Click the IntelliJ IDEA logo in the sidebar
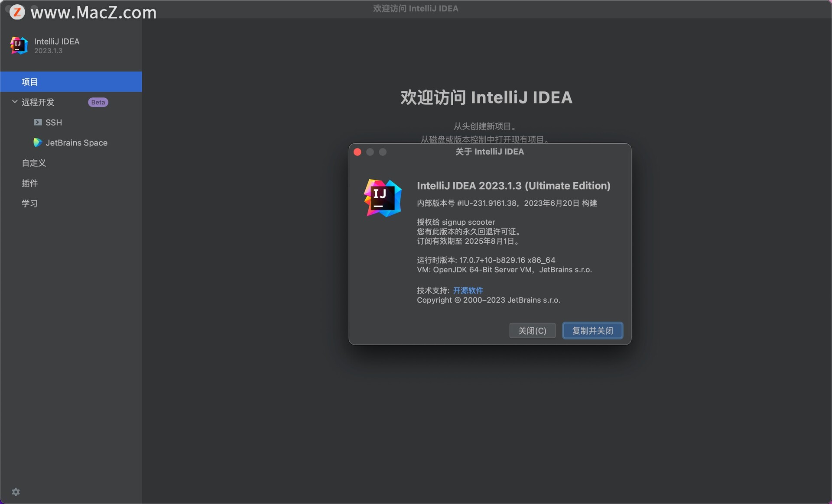The width and height of the screenshot is (832, 504). (x=18, y=45)
